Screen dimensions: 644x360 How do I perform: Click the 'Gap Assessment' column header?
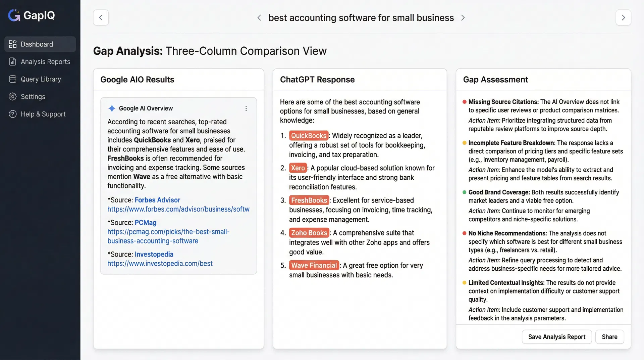coord(495,79)
